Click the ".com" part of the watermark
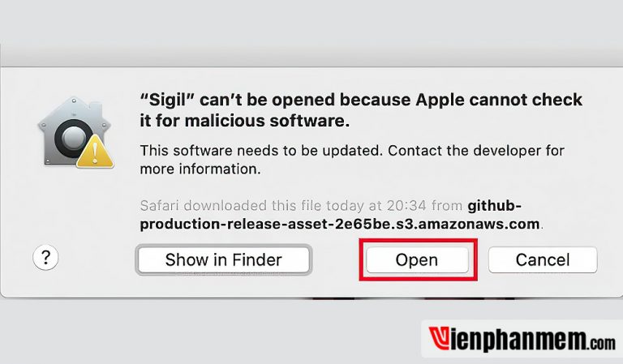This screenshot has width=623, height=364. [x=603, y=343]
